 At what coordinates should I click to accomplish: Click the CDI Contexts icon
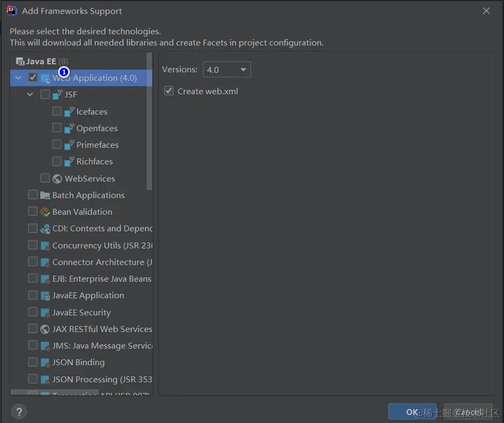[45, 229]
